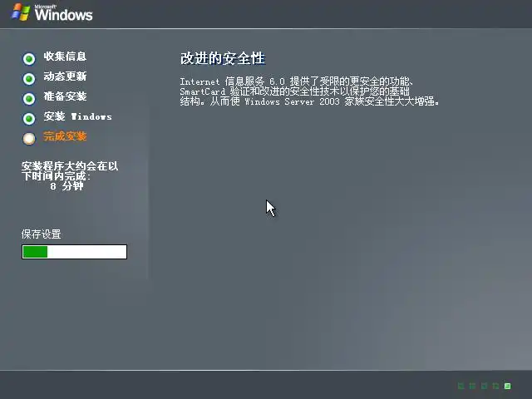
Task: Click the 保存设置 status label
Action: pos(41,234)
